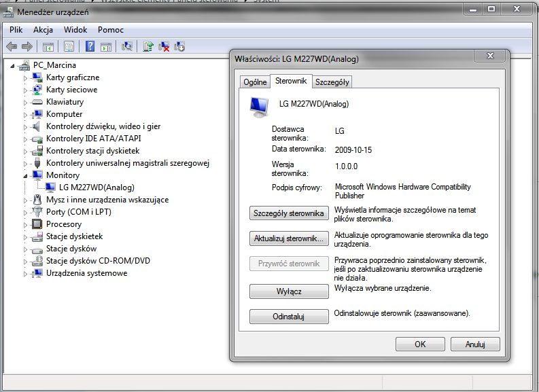539x392 pixels.
Task: Click the Stacje dyskietek floppy icon
Action: pos(37,236)
